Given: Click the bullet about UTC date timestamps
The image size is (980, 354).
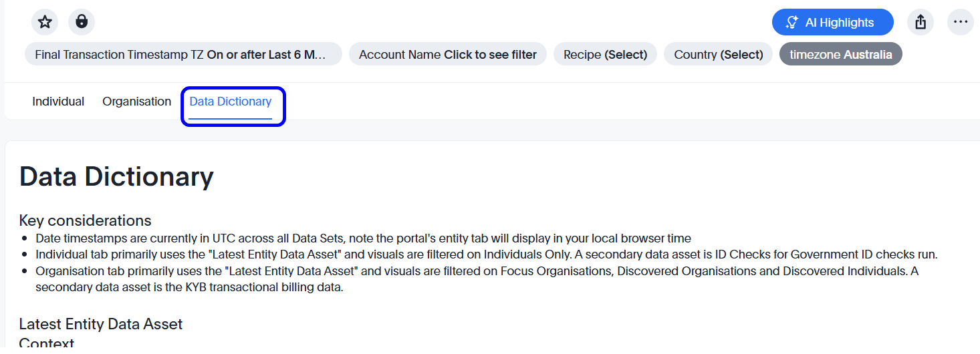Looking at the screenshot, I should (363, 238).
